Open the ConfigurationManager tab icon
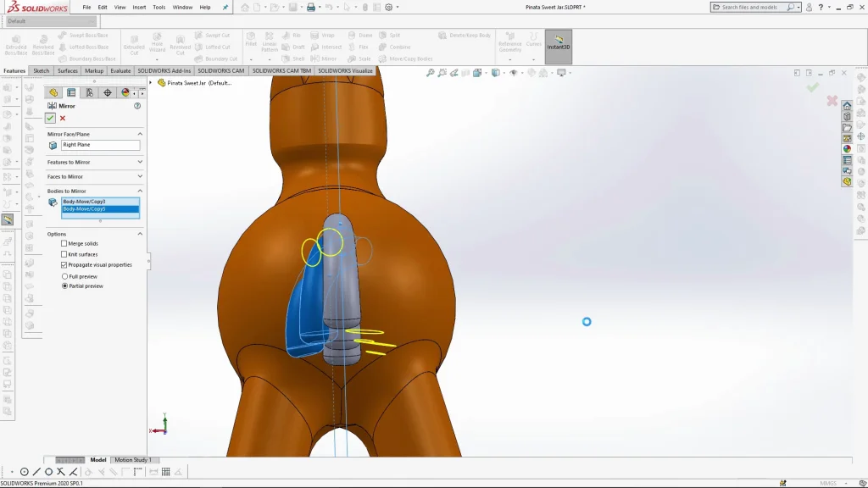The height and width of the screenshot is (488, 868). [x=90, y=92]
